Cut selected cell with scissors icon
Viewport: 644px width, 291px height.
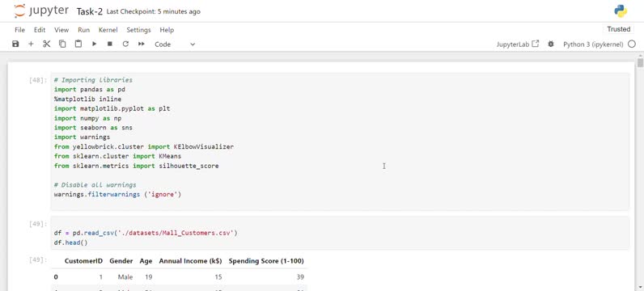pyautogui.click(x=46, y=44)
